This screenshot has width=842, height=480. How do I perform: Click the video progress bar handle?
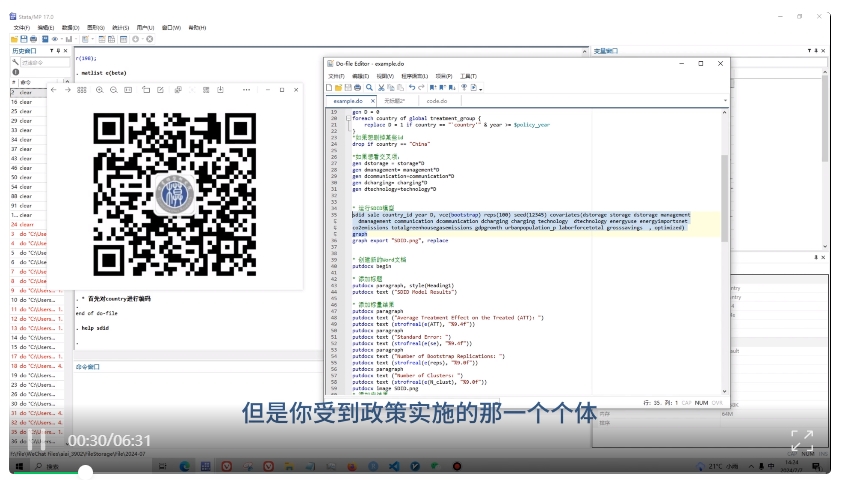point(85,472)
